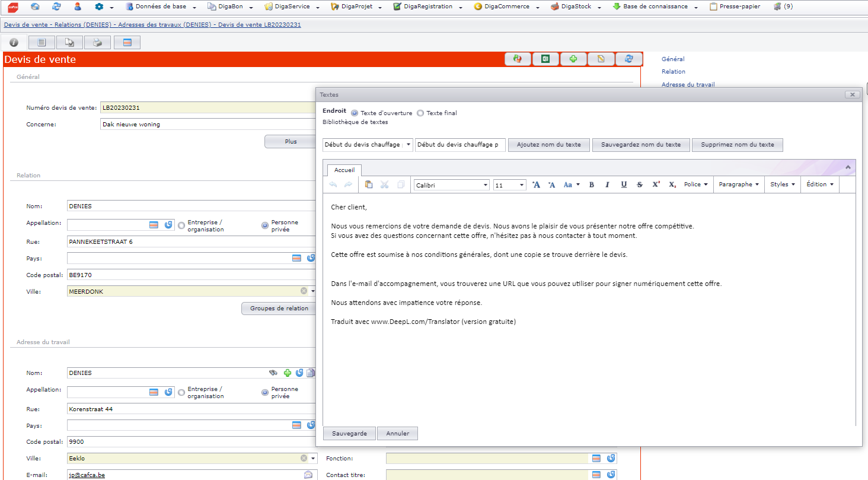Viewport: 868px width, 480px height.
Task: Click the Sauvegarde button
Action: [x=350, y=434]
